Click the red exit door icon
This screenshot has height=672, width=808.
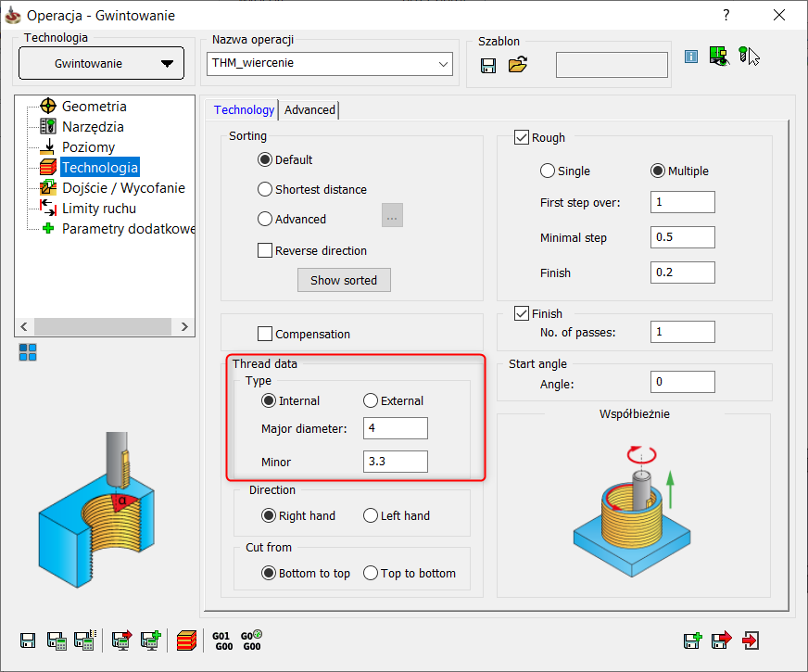coord(751,640)
